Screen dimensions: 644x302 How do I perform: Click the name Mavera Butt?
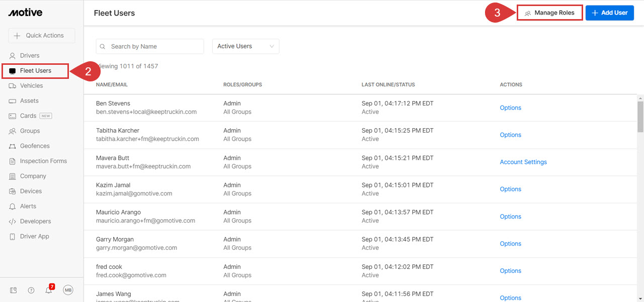point(113,158)
